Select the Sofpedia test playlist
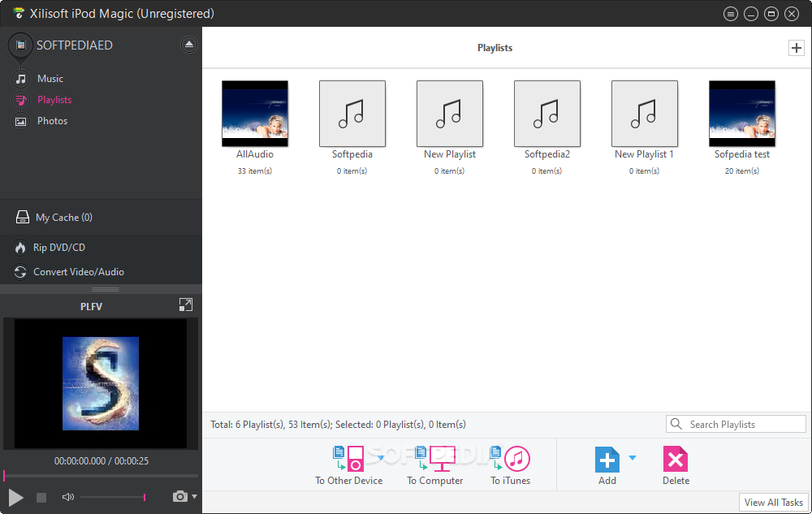 742,114
